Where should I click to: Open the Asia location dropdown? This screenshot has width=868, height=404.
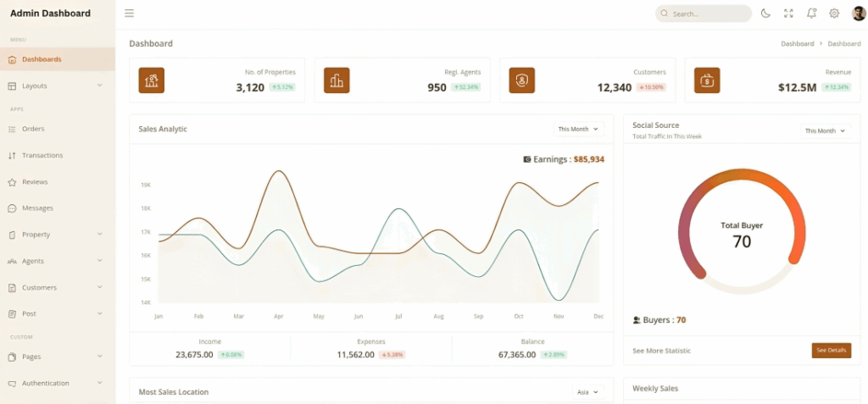(x=587, y=392)
